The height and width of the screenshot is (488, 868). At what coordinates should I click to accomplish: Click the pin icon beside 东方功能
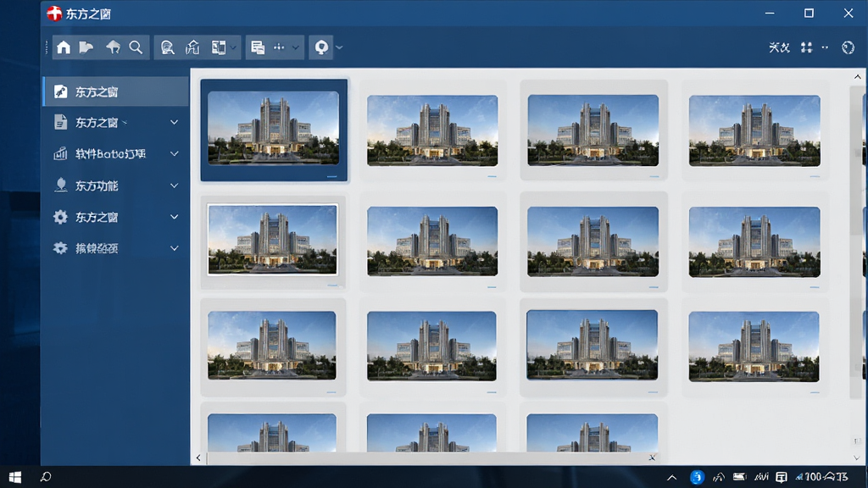pyautogui.click(x=61, y=186)
